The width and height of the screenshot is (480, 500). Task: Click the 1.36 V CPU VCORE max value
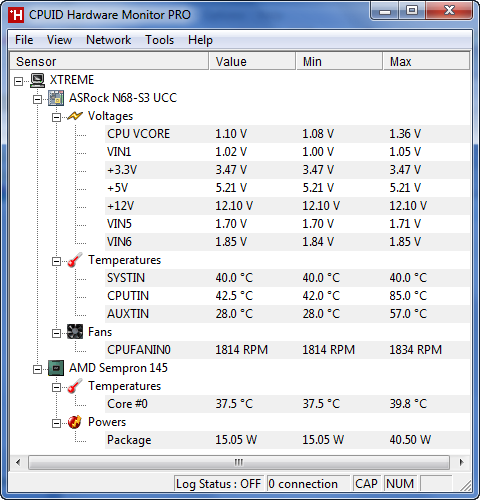point(405,134)
